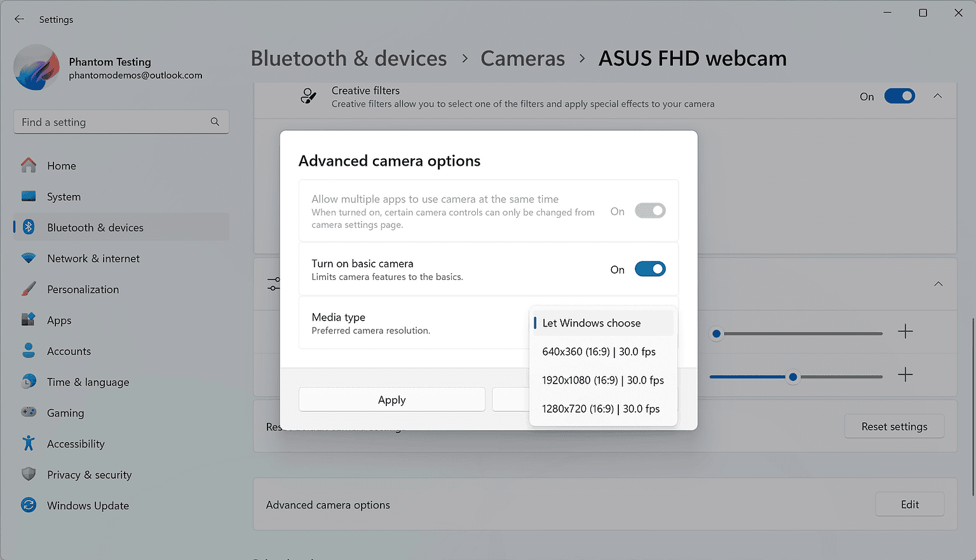Choose 640x360 (16:9) 30.0 fps resolution
The width and height of the screenshot is (976, 560).
[602, 352]
